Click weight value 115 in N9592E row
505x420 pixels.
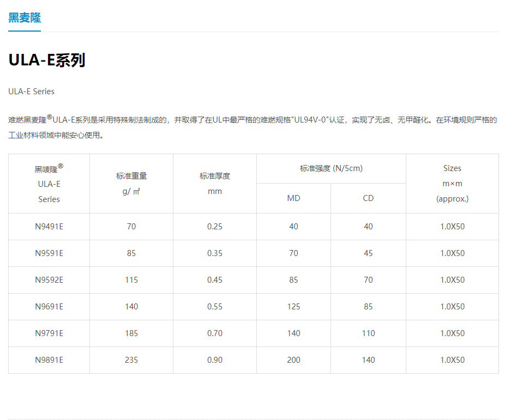click(x=131, y=280)
